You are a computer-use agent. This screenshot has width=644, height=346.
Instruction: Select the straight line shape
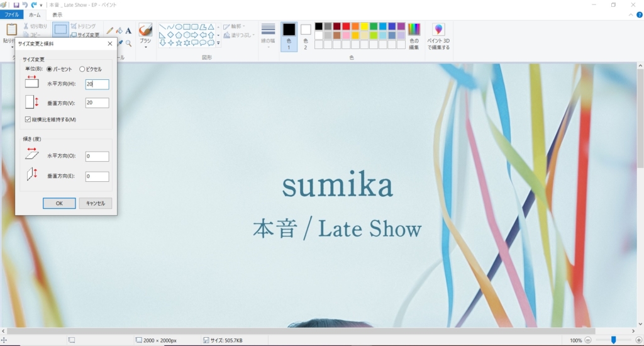163,26
